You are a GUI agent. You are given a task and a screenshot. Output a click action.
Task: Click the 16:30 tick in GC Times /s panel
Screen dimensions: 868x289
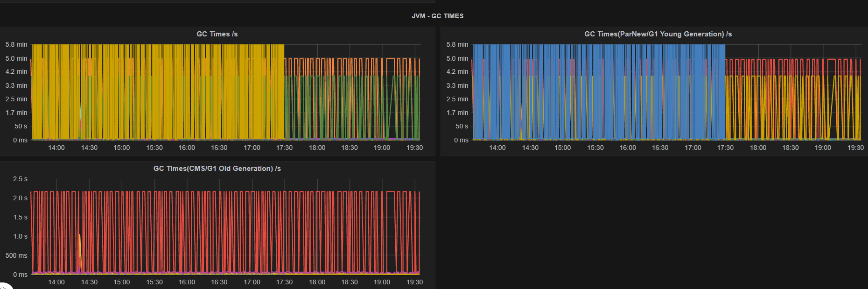click(219, 148)
